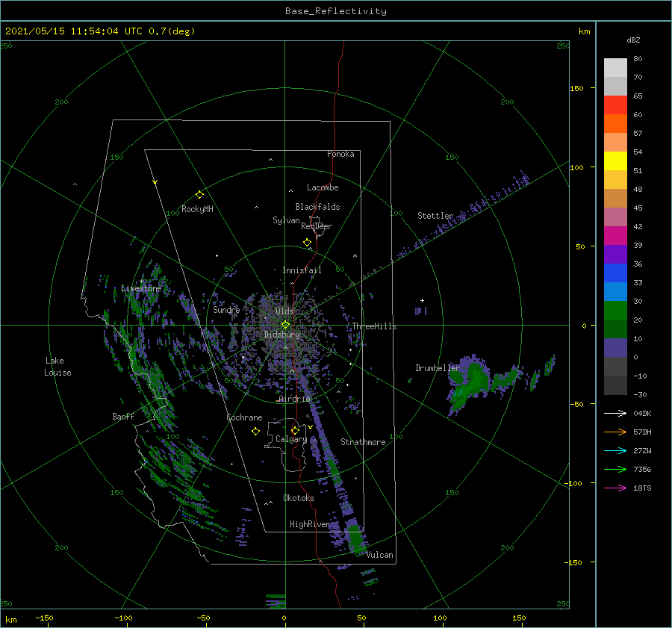Click the yellow diamond marker above RockyMH
This screenshot has width=672, height=628.
click(x=199, y=195)
